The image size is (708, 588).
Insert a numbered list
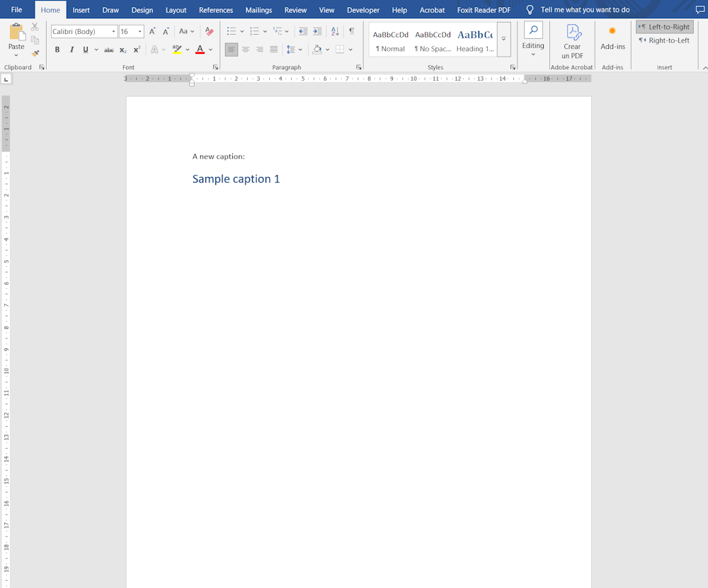255,31
